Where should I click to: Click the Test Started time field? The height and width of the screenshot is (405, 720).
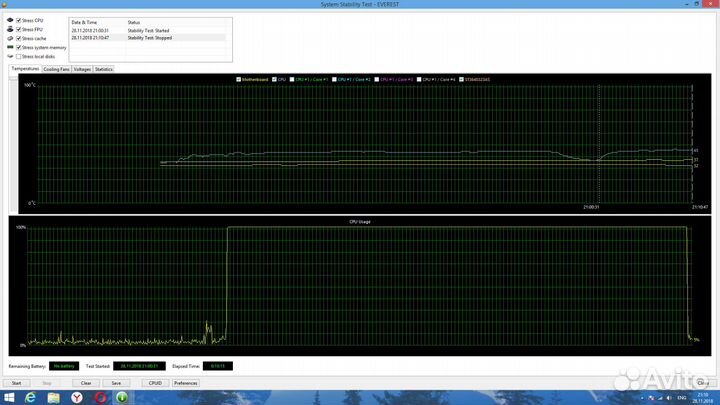(x=139, y=366)
